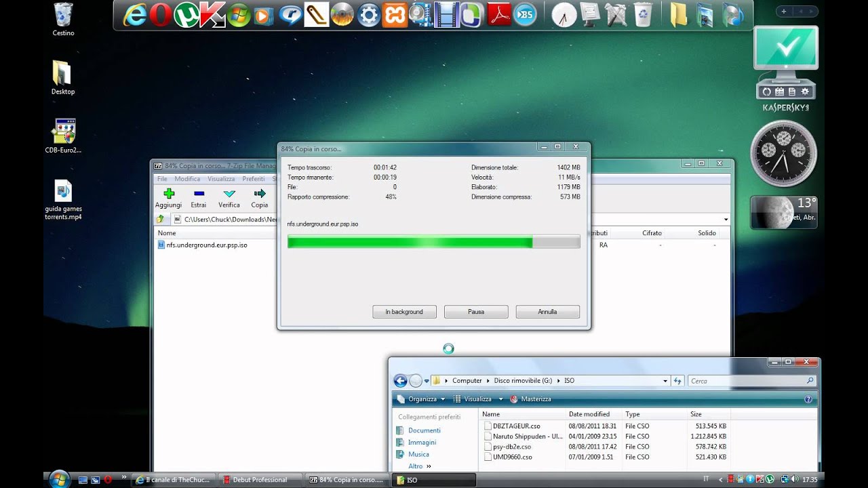Open 7-Zip Preferiti menu
The height and width of the screenshot is (488, 868).
pos(254,179)
